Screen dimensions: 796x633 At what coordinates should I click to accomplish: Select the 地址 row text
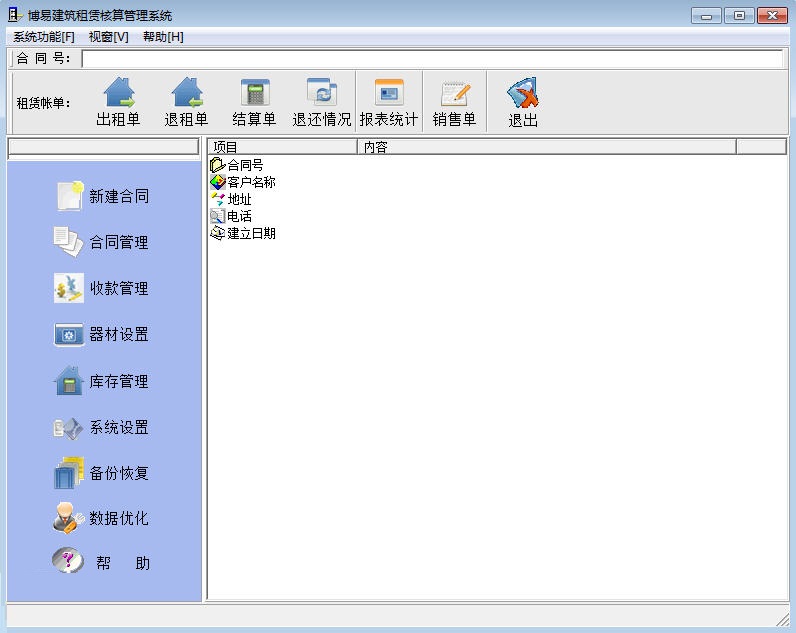click(x=239, y=199)
